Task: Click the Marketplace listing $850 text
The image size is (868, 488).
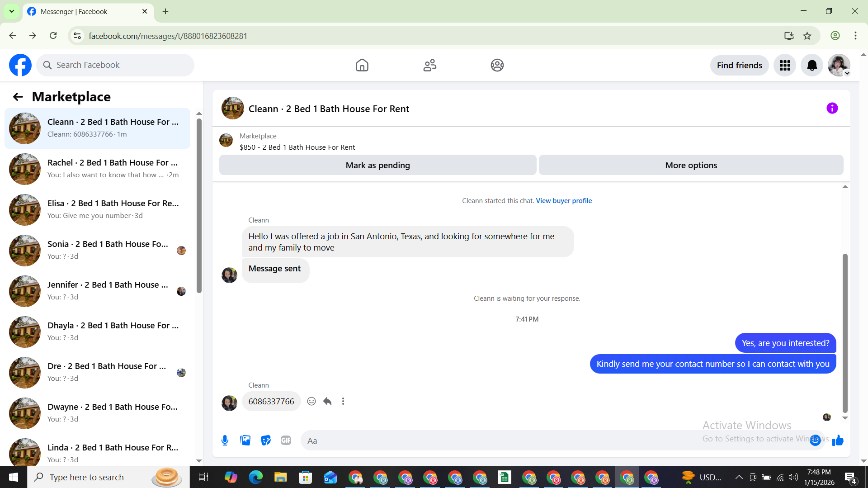Action: [297, 147]
